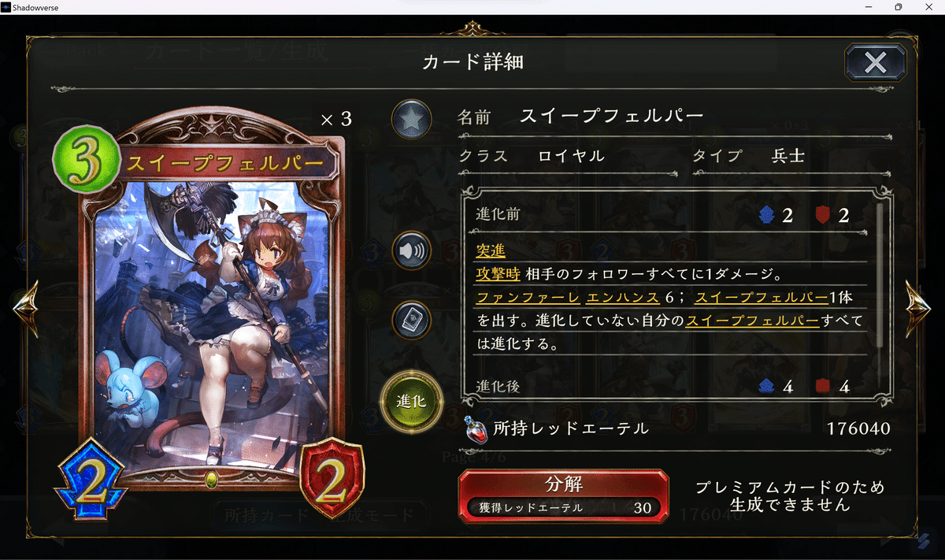Open the 突進 keyword link
The image size is (945, 560).
point(490,250)
